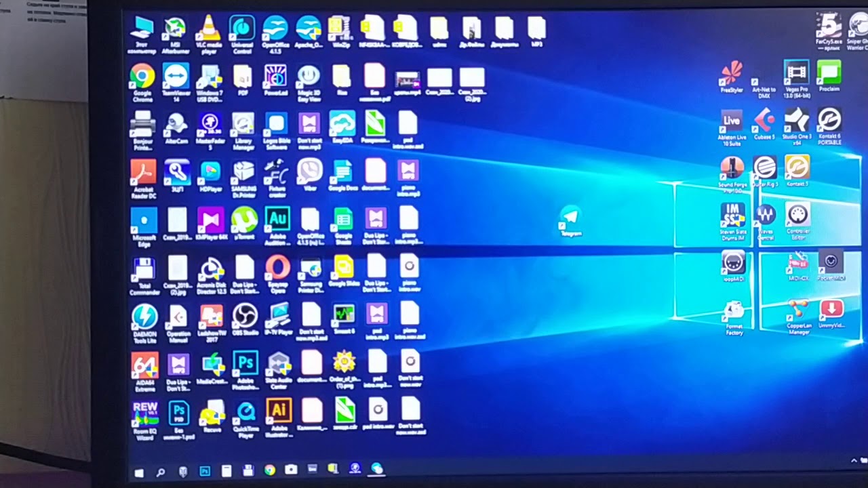Launch the Adobe Photoshop desktop shortcut
The height and width of the screenshot is (488, 868).
tap(245, 370)
